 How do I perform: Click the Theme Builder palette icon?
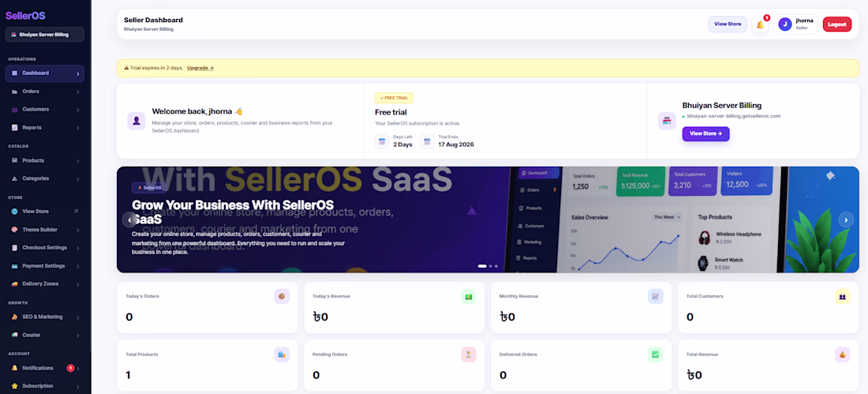click(x=14, y=230)
